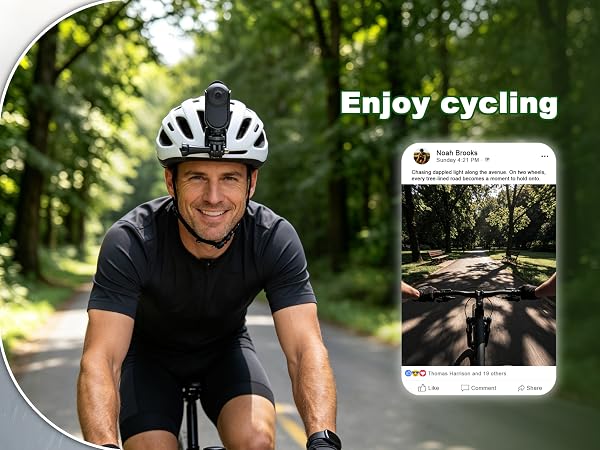Click the Comment text label
The width and height of the screenshot is (600, 450).
coord(483,388)
